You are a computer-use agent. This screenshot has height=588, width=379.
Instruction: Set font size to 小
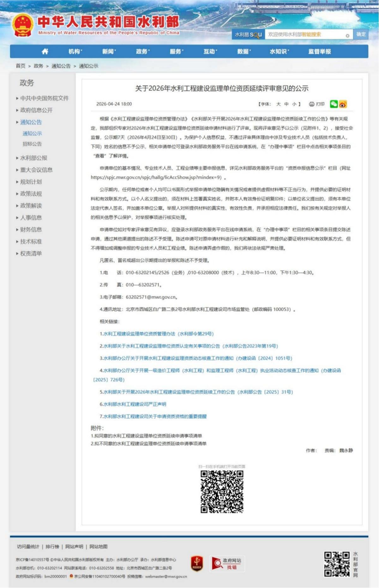pyautogui.click(x=294, y=104)
